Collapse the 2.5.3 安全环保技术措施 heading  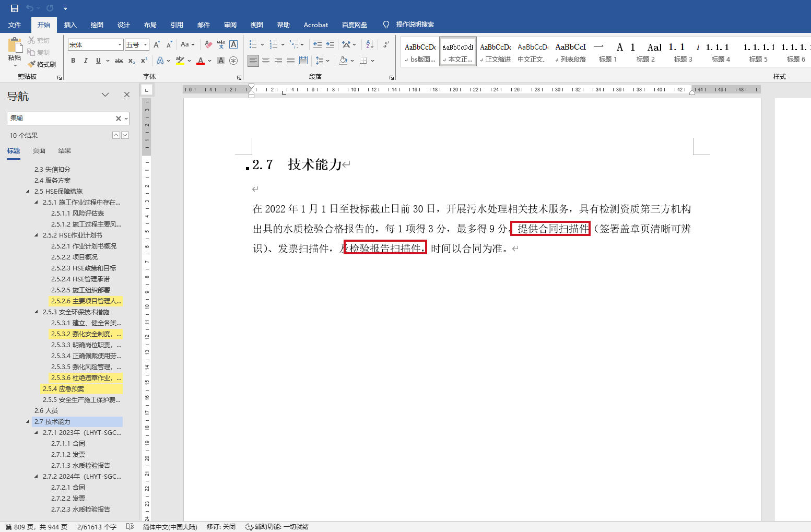point(37,312)
